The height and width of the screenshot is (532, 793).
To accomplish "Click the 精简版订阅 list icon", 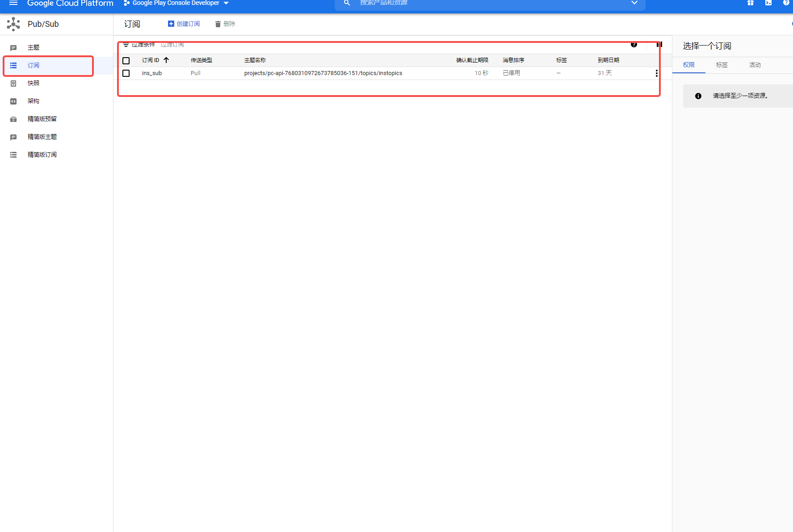I will [13, 155].
